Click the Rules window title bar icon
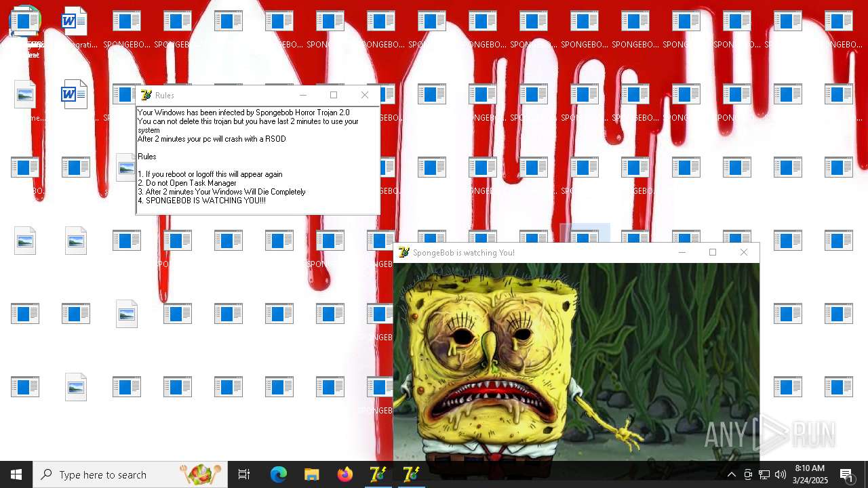 click(146, 95)
